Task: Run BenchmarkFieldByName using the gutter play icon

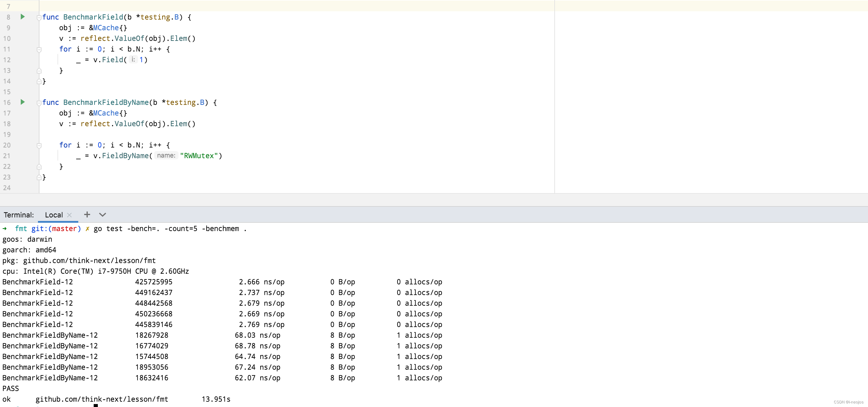Action: pyautogui.click(x=23, y=102)
